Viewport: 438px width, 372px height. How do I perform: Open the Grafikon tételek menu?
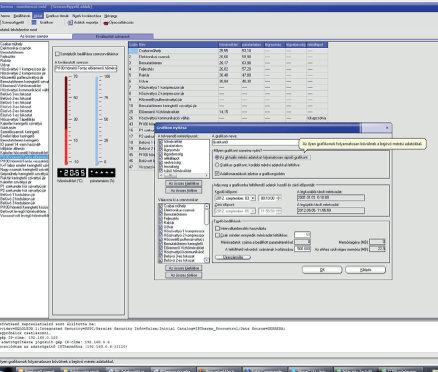coord(57,16)
